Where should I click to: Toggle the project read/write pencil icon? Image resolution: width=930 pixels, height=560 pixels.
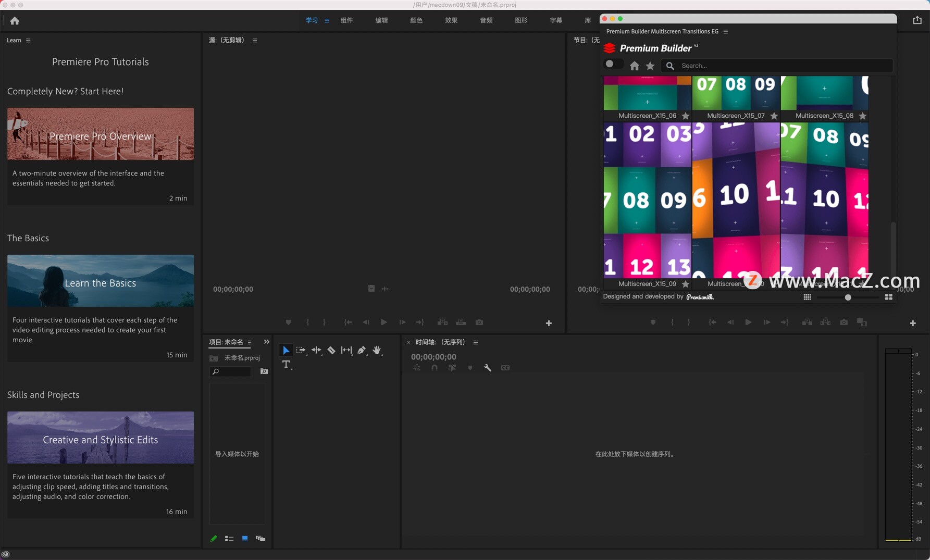(214, 539)
